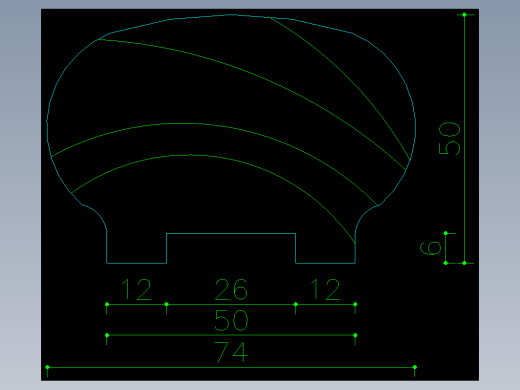Click the vertical dimension value 50
This screenshot has width=520, height=390.
click(x=450, y=139)
